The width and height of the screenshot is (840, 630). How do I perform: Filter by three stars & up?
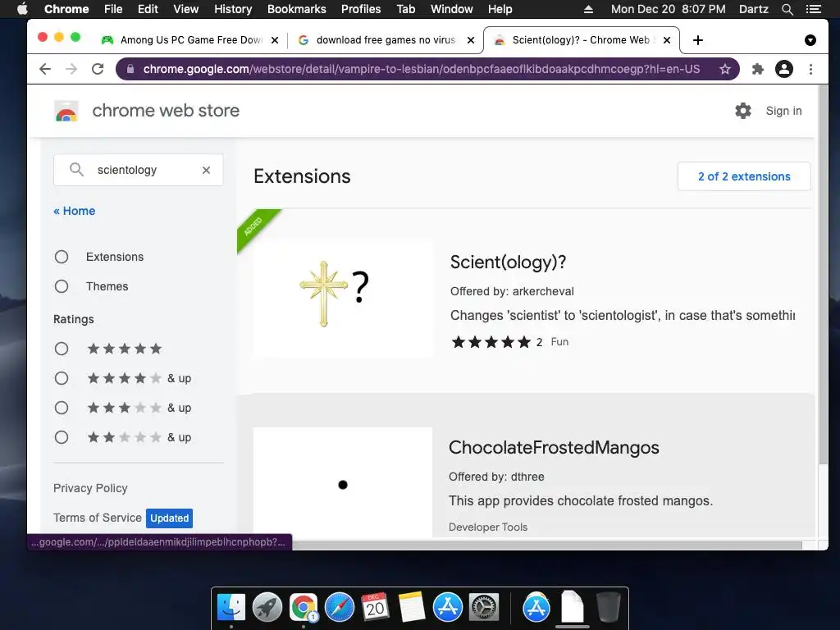coord(62,409)
